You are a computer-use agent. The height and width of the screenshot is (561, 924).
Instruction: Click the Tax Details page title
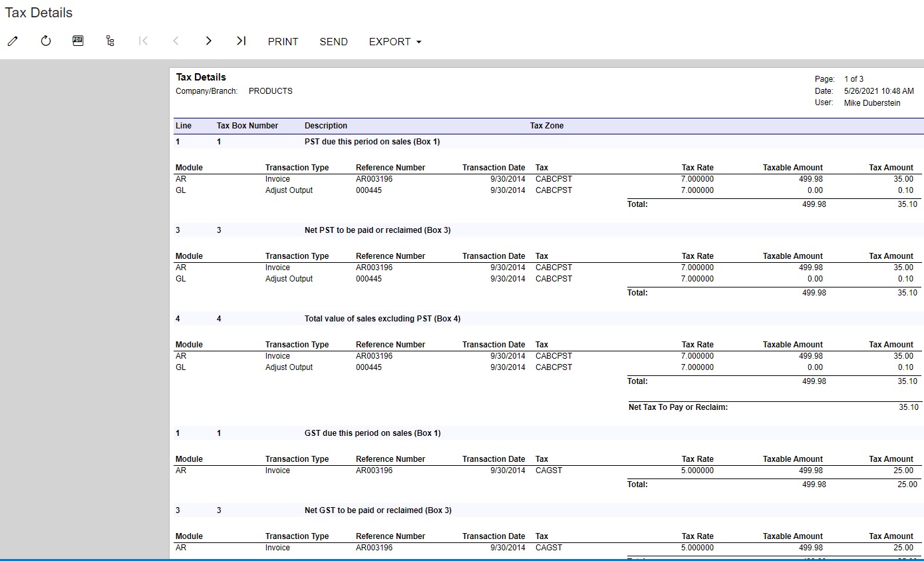[x=39, y=13]
